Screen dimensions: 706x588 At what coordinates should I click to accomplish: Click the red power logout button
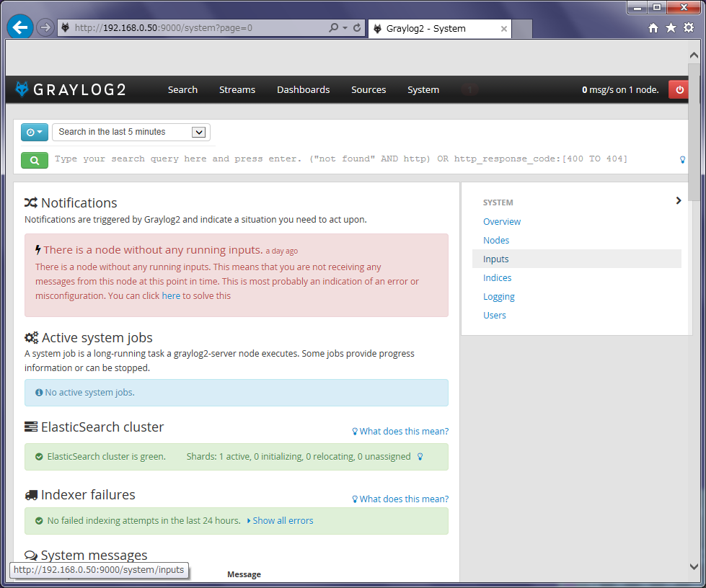pyautogui.click(x=679, y=89)
